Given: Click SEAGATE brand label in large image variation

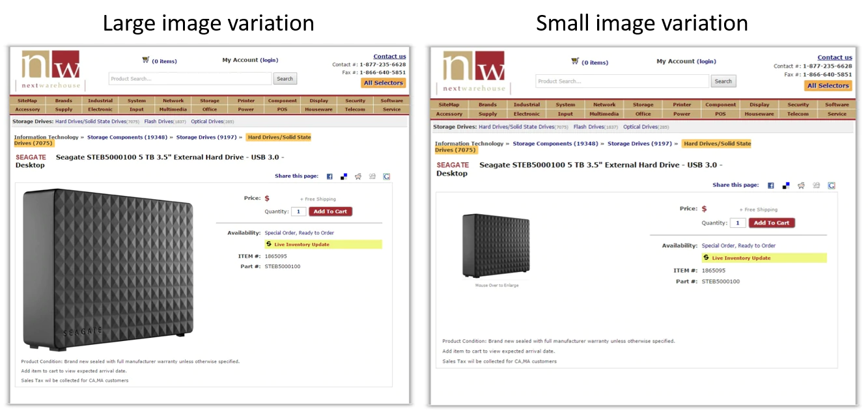Looking at the screenshot, I should tap(31, 157).
